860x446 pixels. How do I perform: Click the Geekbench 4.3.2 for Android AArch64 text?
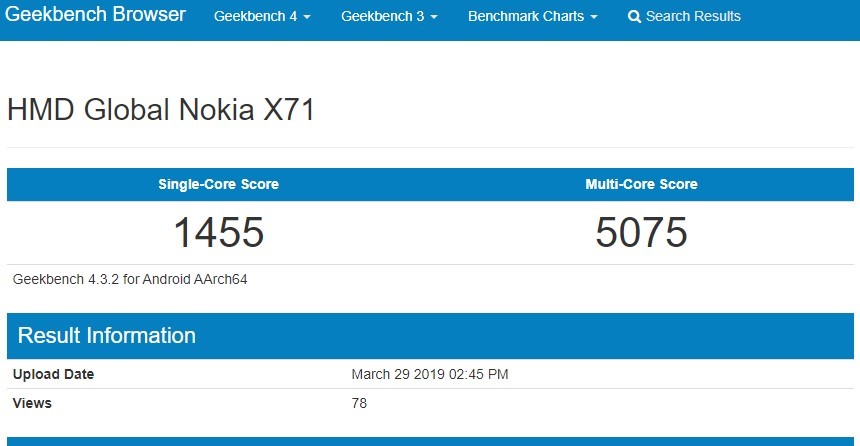click(x=130, y=280)
